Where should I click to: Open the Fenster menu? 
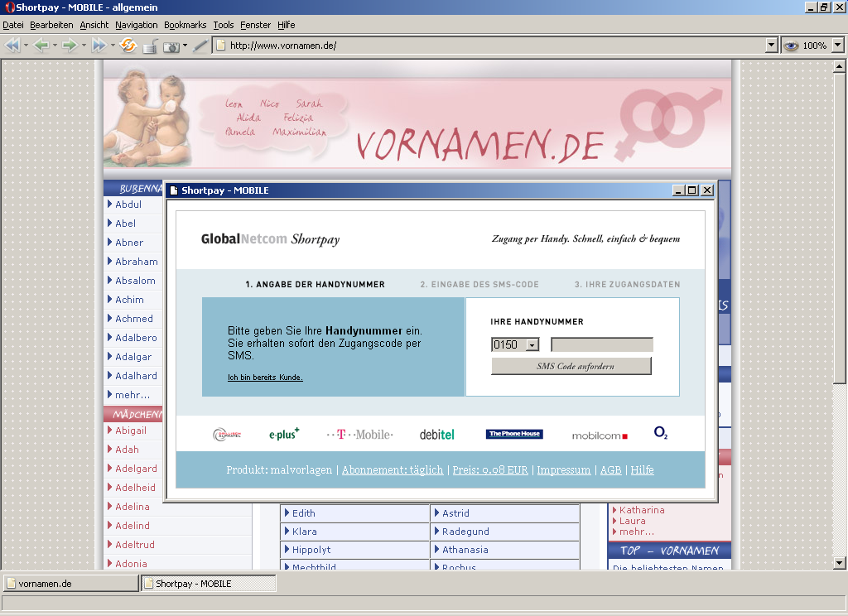pos(255,25)
